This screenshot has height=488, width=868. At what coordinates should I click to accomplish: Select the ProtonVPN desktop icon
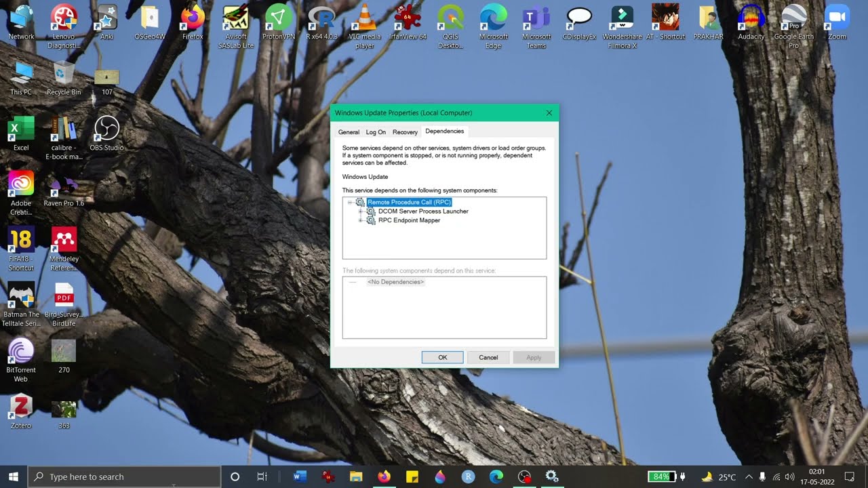click(279, 22)
